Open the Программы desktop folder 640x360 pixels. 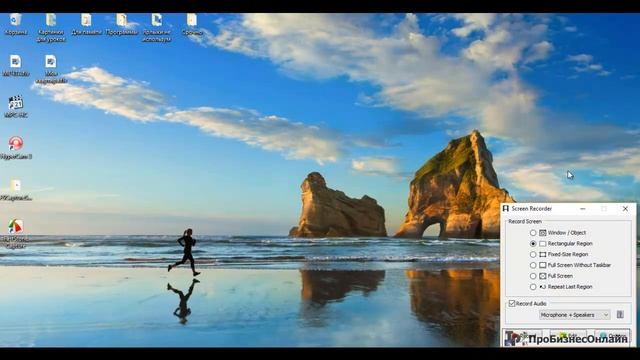click(122, 24)
